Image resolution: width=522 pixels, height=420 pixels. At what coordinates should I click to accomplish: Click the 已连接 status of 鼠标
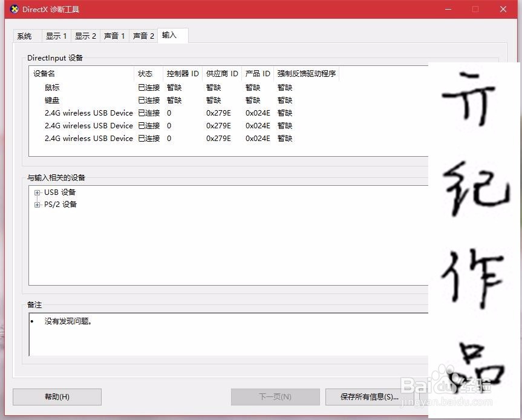[149, 88]
